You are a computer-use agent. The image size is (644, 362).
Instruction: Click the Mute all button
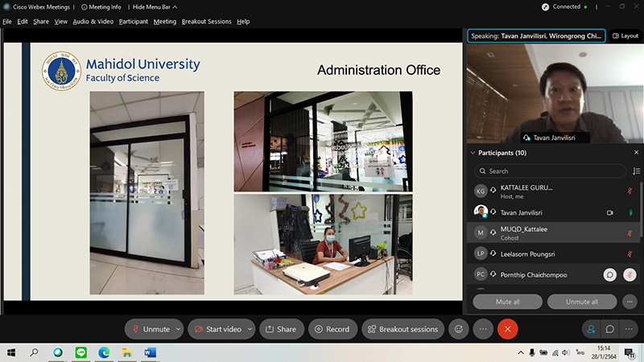(507, 302)
